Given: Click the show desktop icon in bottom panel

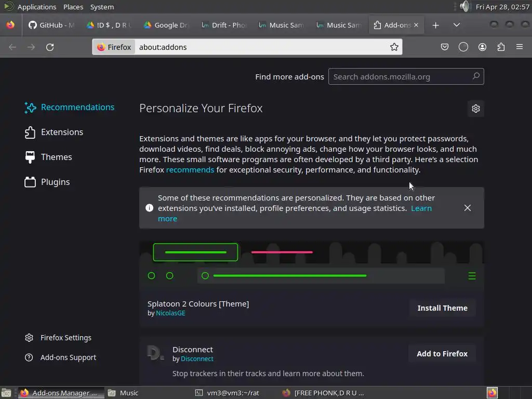Looking at the screenshot, I should pyautogui.click(x=6, y=393).
